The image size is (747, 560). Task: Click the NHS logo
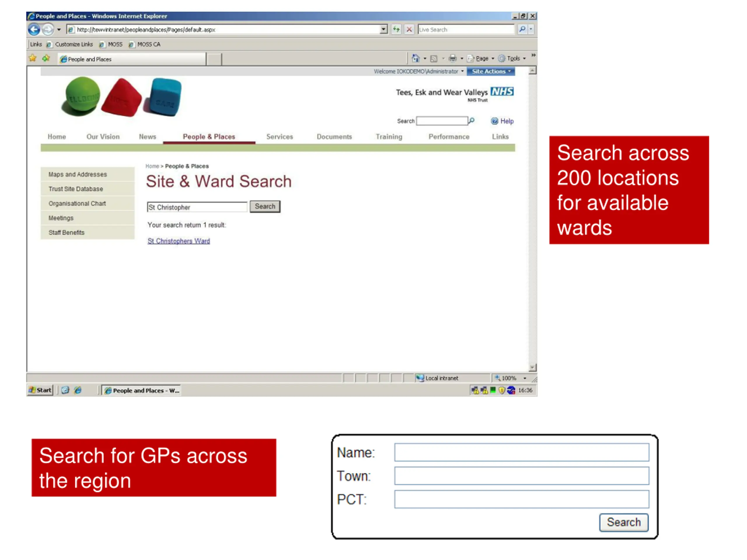pos(502,92)
